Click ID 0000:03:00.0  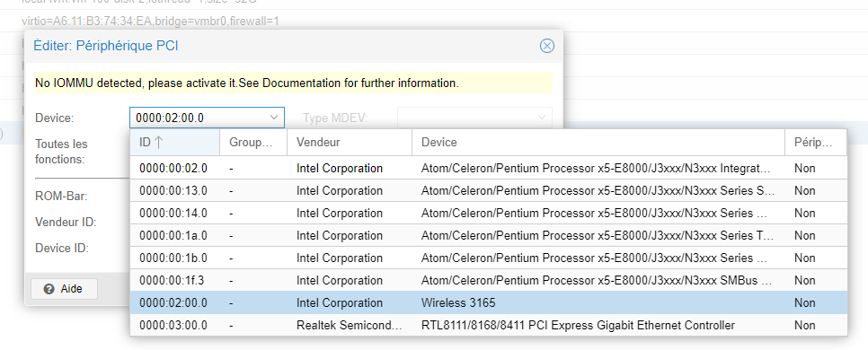coord(173,325)
